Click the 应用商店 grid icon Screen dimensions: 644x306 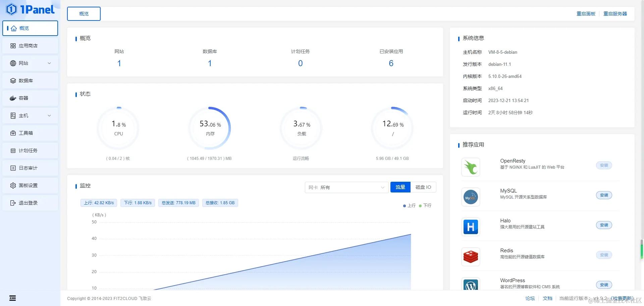click(x=13, y=46)
